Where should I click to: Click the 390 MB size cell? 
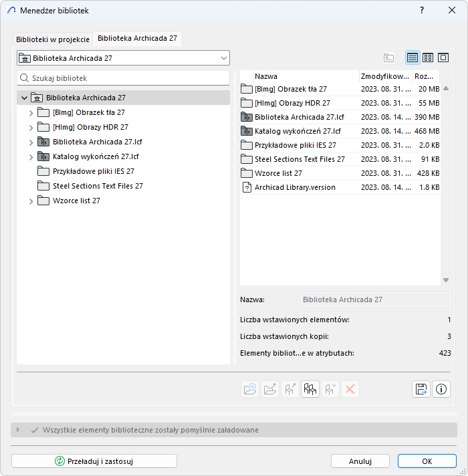click(427, 117)
